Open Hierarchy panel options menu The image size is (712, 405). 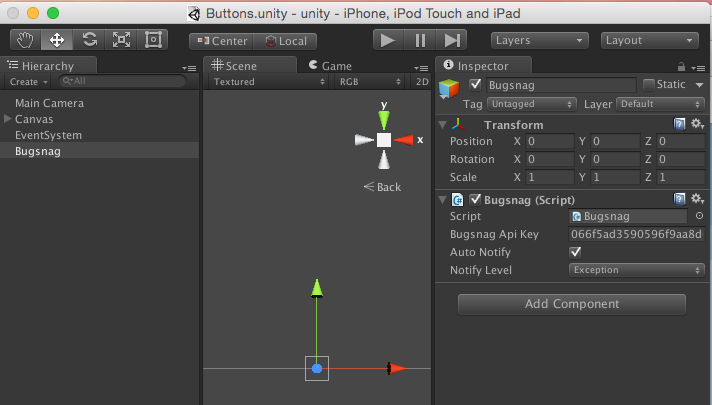189,68
